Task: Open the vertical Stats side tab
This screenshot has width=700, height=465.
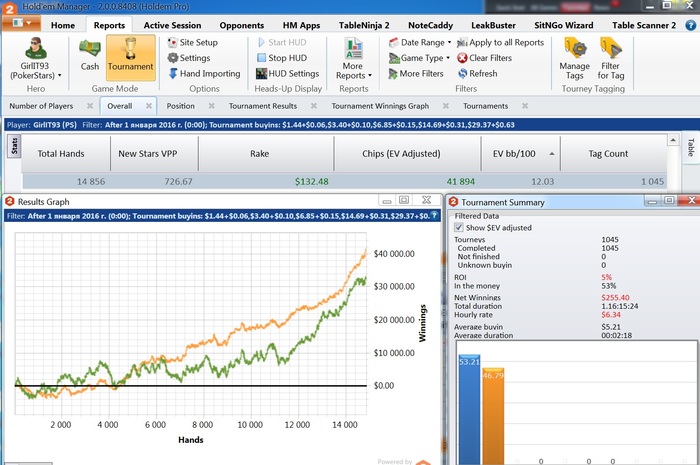Action: 14,146
